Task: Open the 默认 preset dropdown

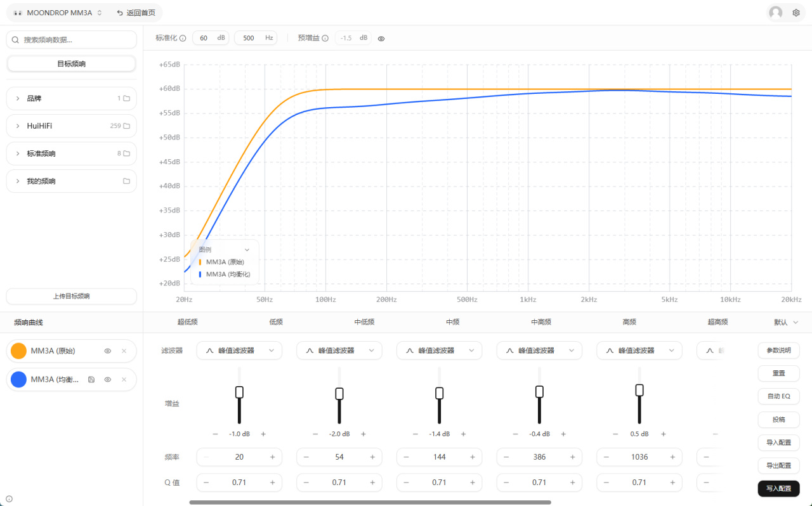Action: coord(786,322)
